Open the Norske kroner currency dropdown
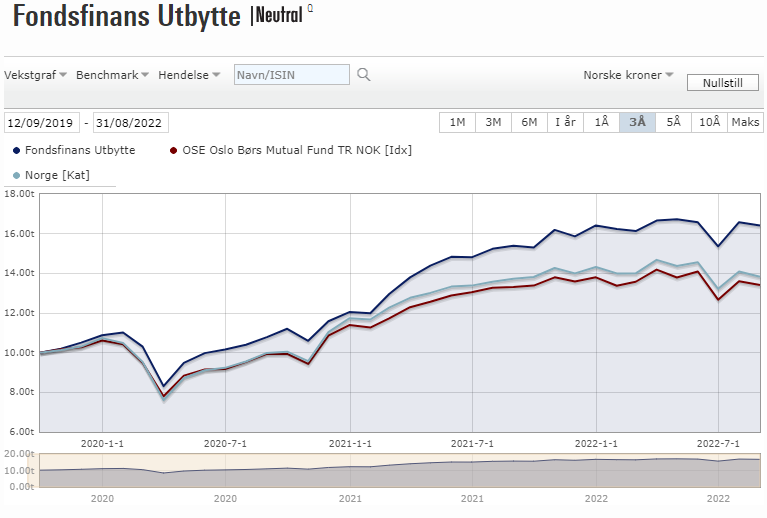Screen dimensions: 767x518 [x=628, y=75]
